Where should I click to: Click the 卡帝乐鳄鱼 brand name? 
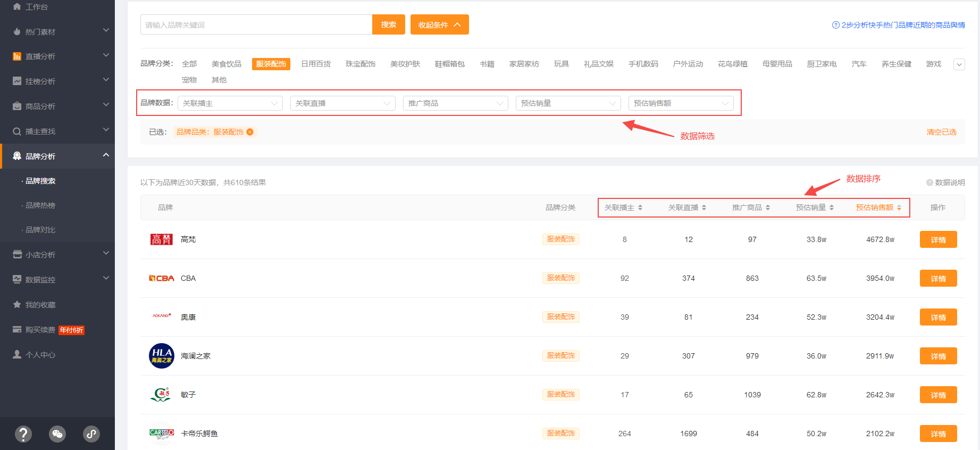tap(199, 434)
